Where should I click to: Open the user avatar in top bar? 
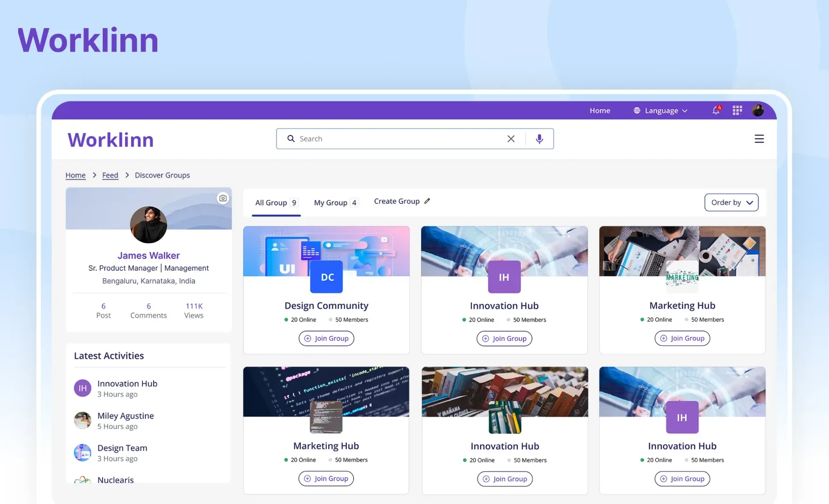pos(758,111)
